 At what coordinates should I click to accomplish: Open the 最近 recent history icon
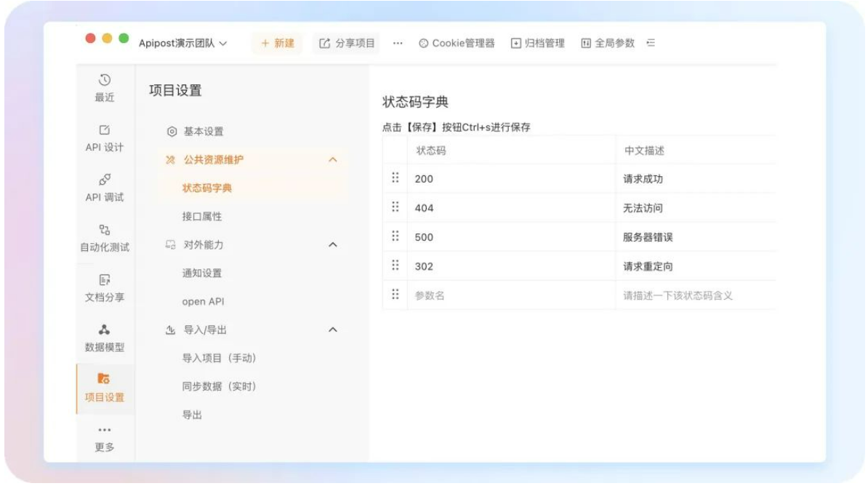[105, 80]
